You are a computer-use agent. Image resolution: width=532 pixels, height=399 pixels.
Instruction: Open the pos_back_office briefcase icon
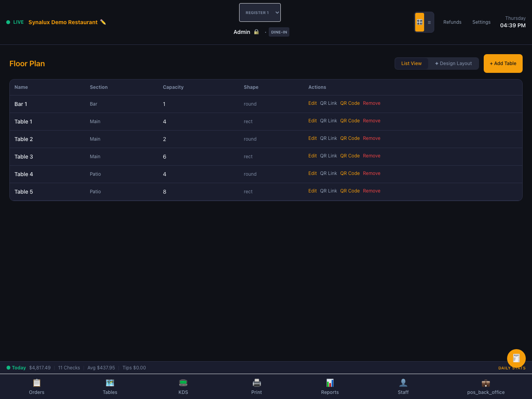[x=486, y=383]
